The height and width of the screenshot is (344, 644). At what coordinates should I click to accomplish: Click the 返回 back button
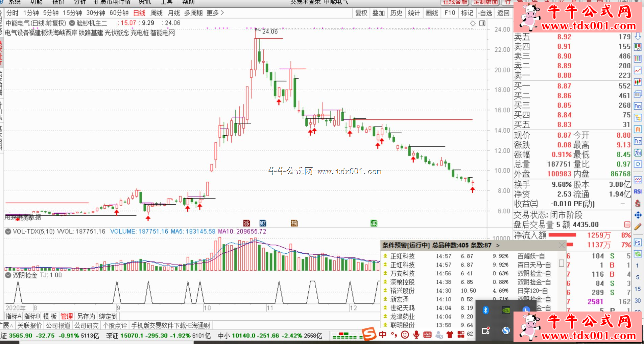[503, 13]
